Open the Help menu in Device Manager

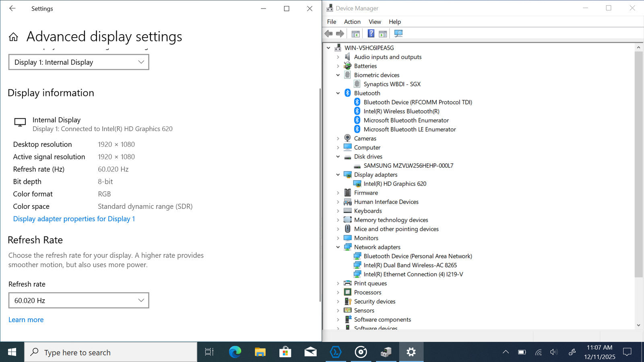point(395,22)
